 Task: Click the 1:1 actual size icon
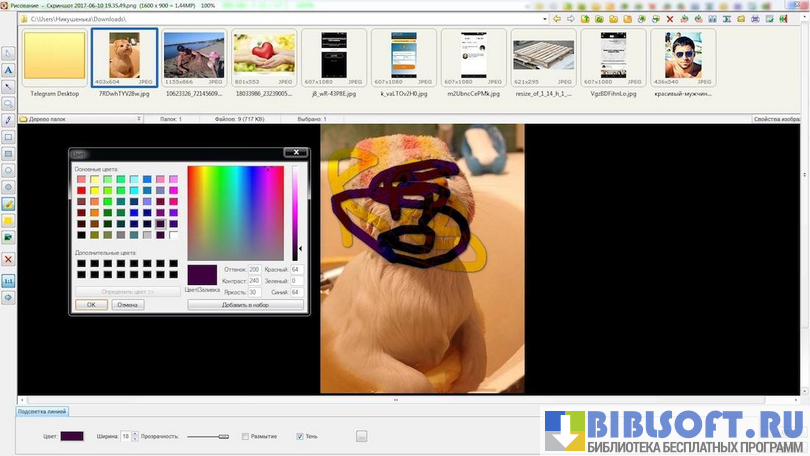pos(8,281)
